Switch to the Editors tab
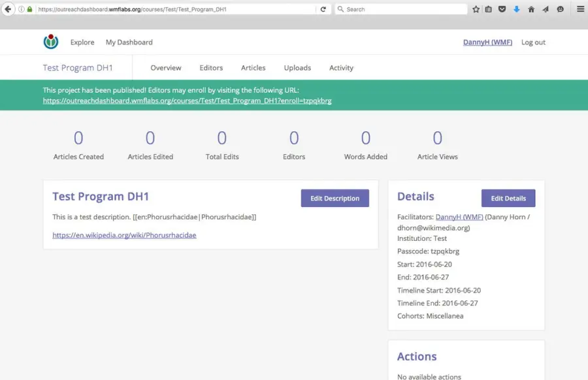 pyautogui.click(x=211, y=68)
